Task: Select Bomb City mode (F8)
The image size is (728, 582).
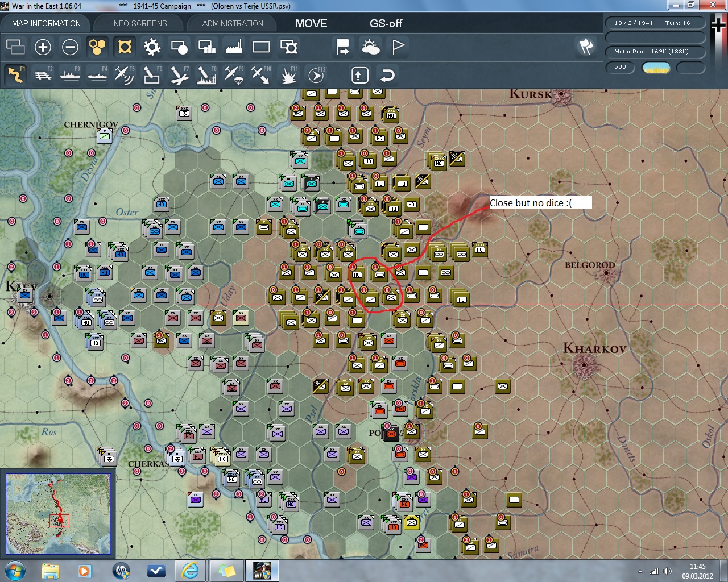Action: pyautogui.click(x=206, y=75)
